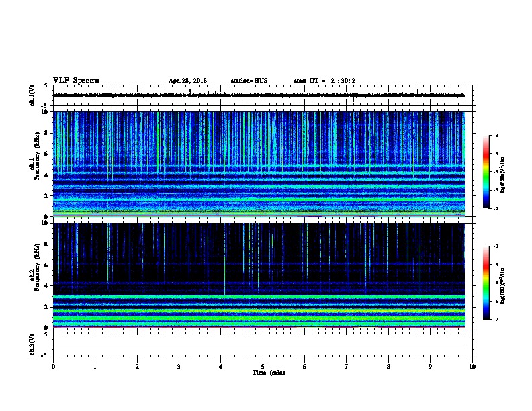
Task: Click the ch.2 color bar log(PSD) unit label
Action: [502, 286]
